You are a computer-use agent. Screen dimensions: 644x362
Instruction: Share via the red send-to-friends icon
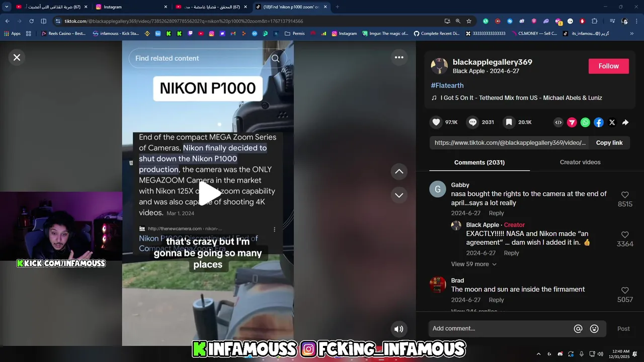[x=572, y=122]
